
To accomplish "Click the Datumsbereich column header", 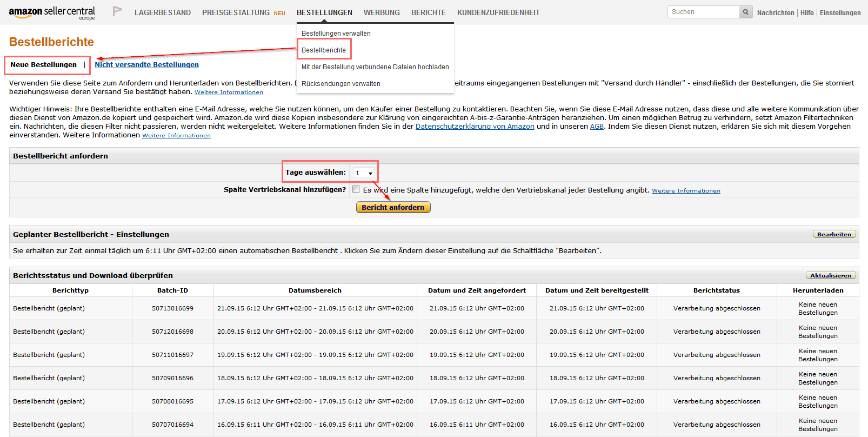I will [315, 290].
